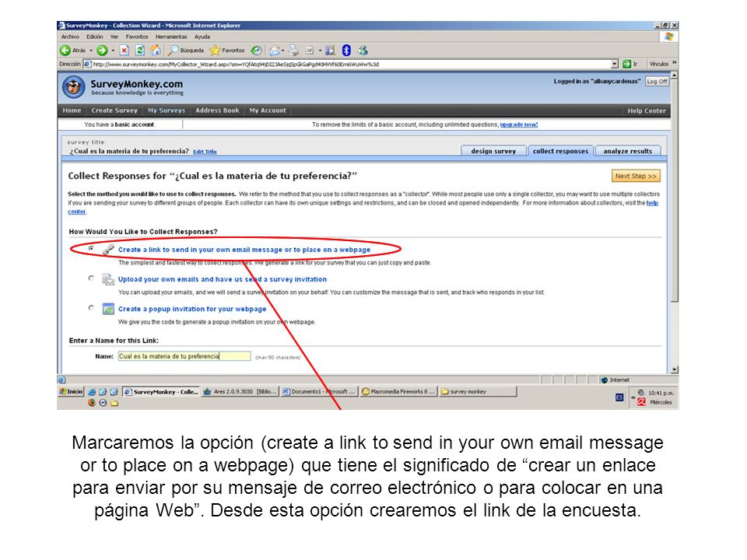
Task: Go to the Home navigation tab
Action: coord(72,110)
